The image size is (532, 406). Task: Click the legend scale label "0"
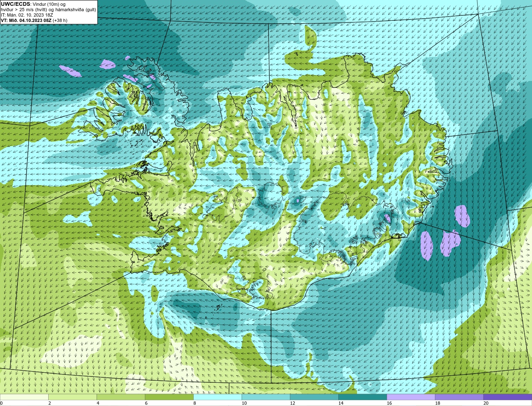point(2,403)
